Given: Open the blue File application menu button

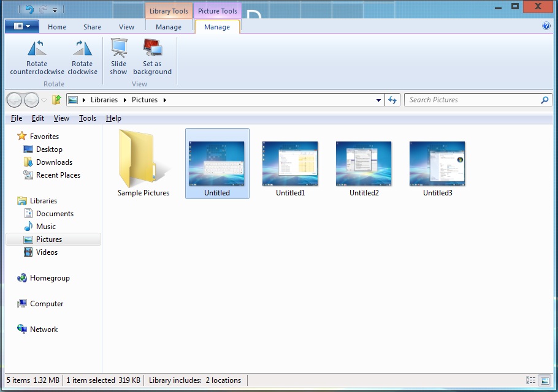Looking at the screenshot, I should pos(21,26).
